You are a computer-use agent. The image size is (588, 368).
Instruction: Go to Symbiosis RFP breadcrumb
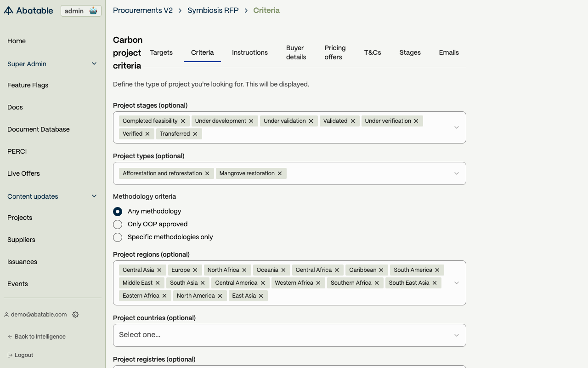[213, 10]
